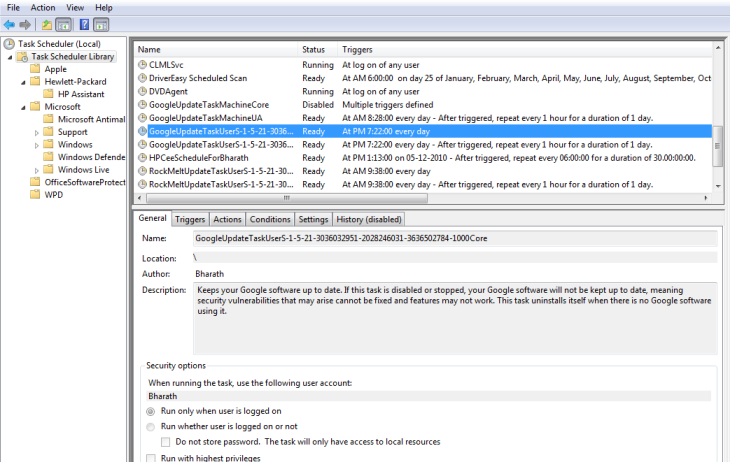Sort tasks by the Triggers column header
This screenshot has width=730, height=462.
click(525, 49)
